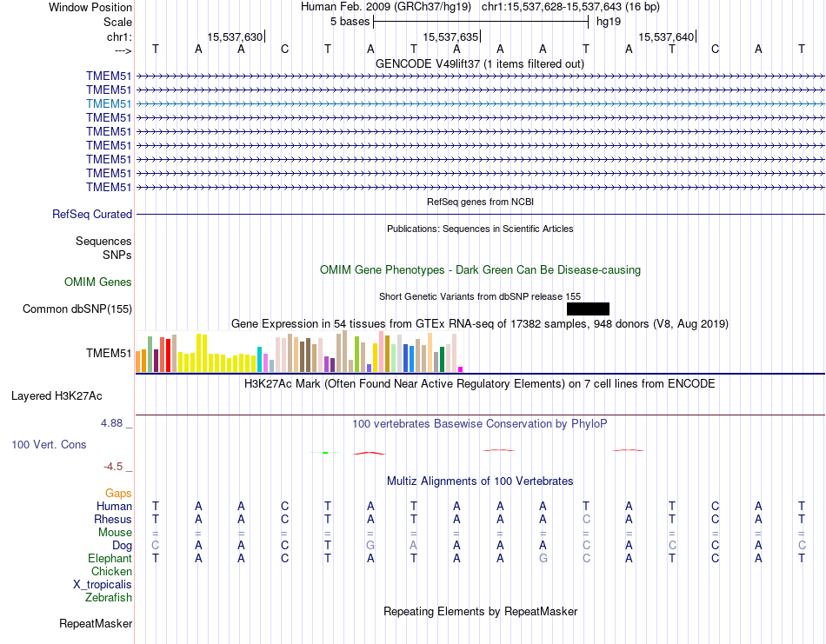
Task: Click the light-blue TMEM51 transcript arrow line
Action: [480, 103]
